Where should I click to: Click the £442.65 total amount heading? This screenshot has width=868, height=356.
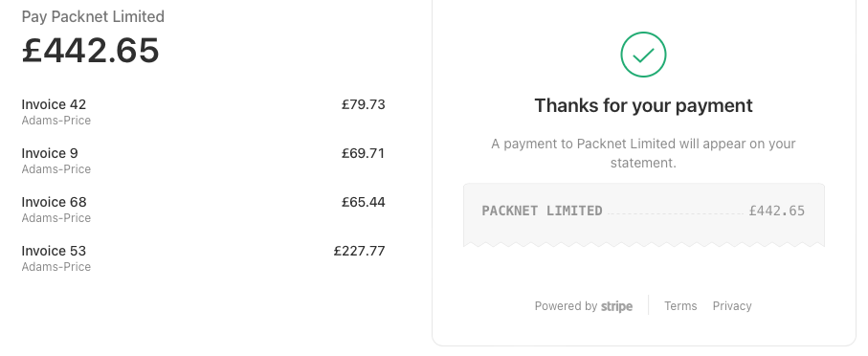[x=90, y=51]
